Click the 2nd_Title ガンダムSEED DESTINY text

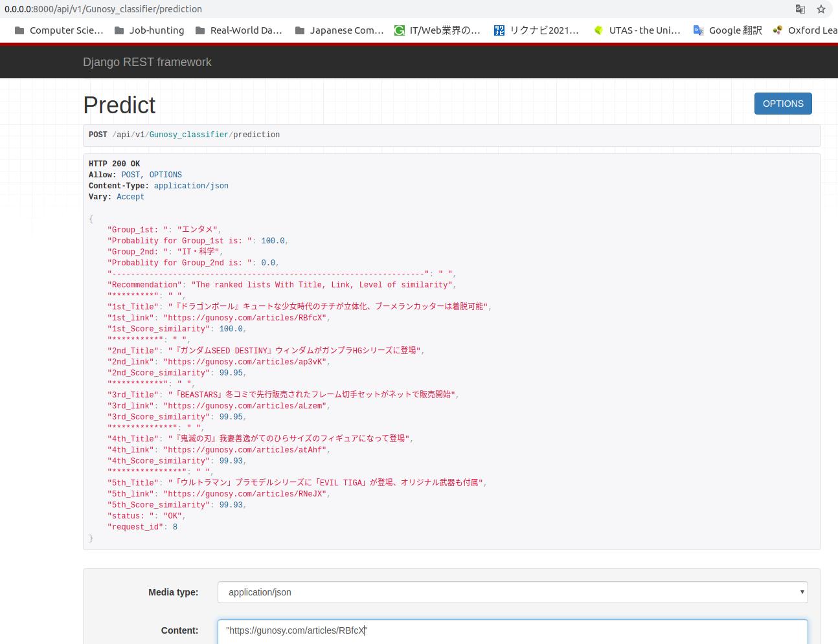pyautogui.click(x=295, y=351)
